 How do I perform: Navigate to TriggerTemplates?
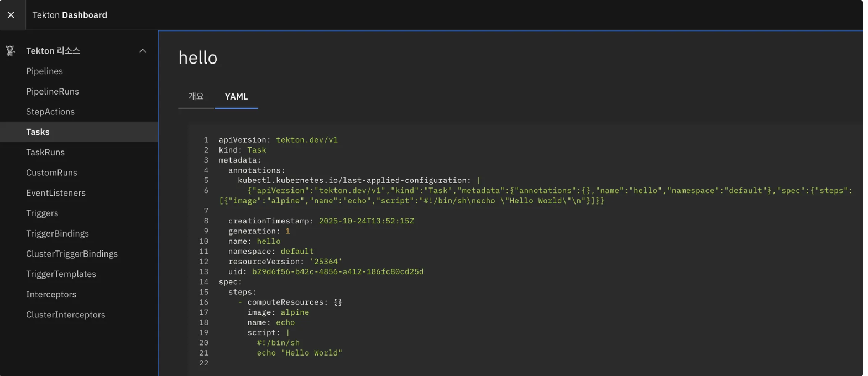pyautogui.click(x=79, y=274)
